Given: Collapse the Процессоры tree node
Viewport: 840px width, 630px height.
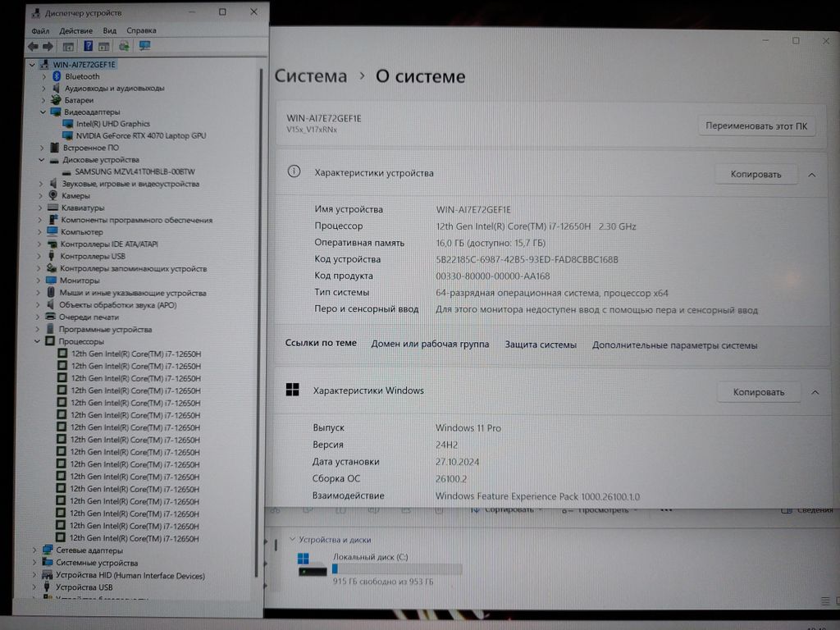Looking at the screenshot, I should click(x=38, y=341).
